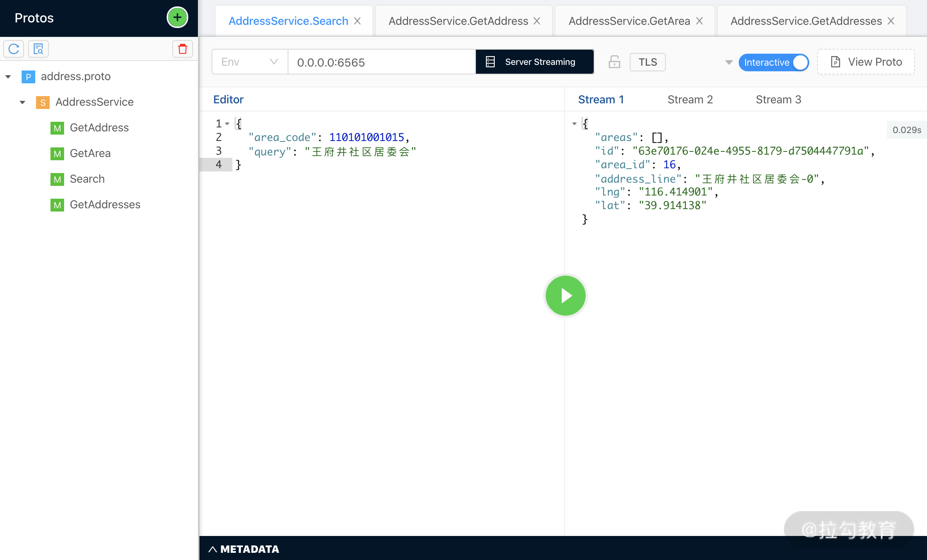The width and height of the screenshot is (927, 560).
Task: Click the lng value "116.414901"
Action: (676, 192)
